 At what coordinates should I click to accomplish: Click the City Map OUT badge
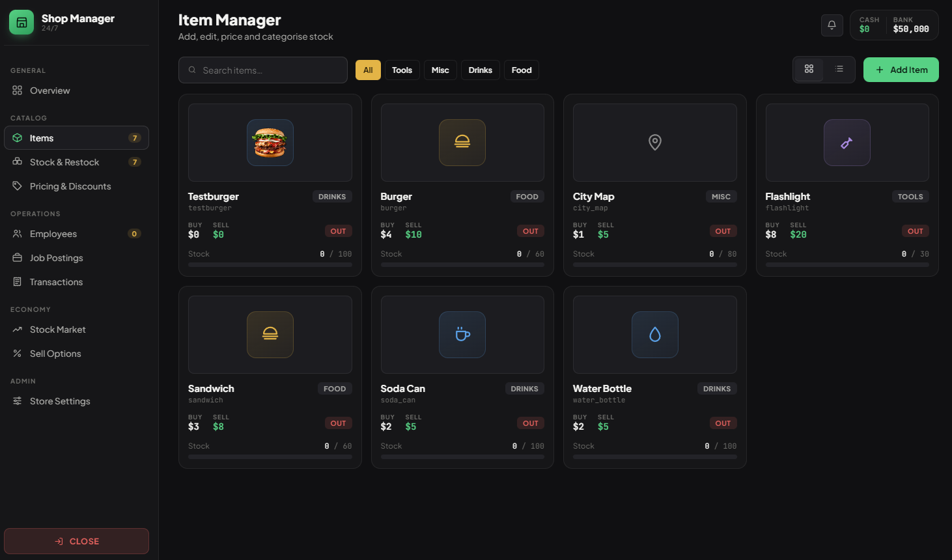tap(723, 231)
